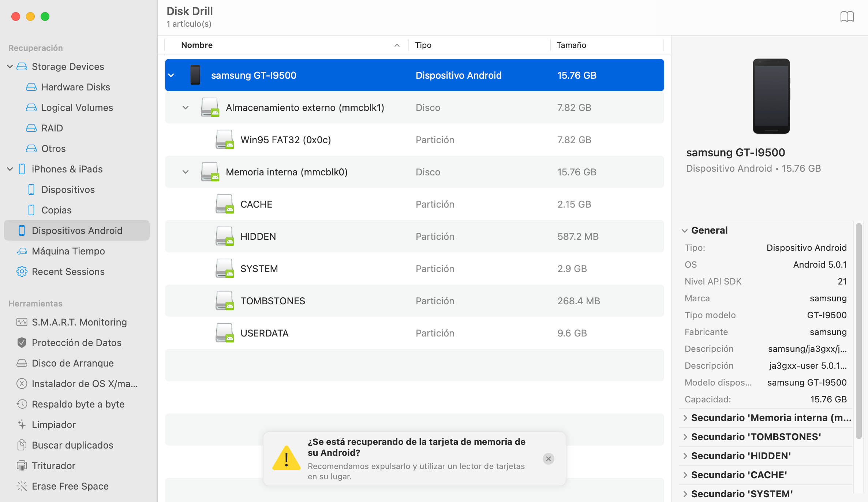Viewport: 868px width, 502px height.
Task: Click USERDATA partition row
Action: pos(414,333)
